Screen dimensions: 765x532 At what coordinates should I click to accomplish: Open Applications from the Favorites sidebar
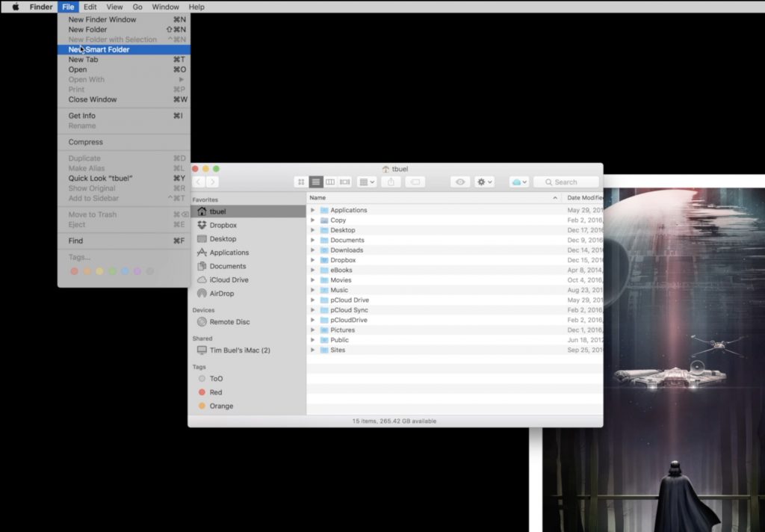229,253
